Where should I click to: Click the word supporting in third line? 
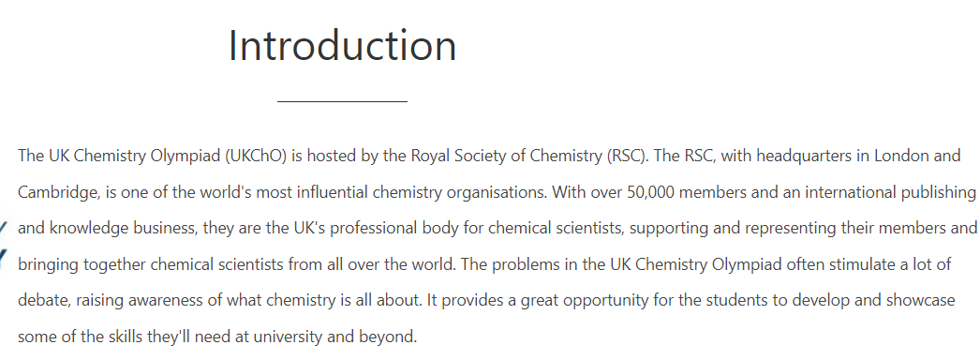click(669, 228)
